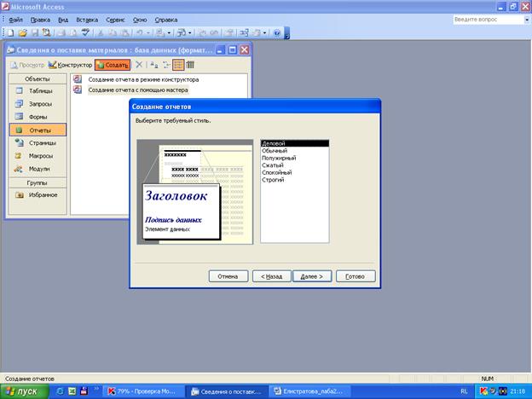This screenshot has height=399, width=532.
Task: Select Запросы in the Objects pane
Action: pyautogui.click(x=38, y=104)
